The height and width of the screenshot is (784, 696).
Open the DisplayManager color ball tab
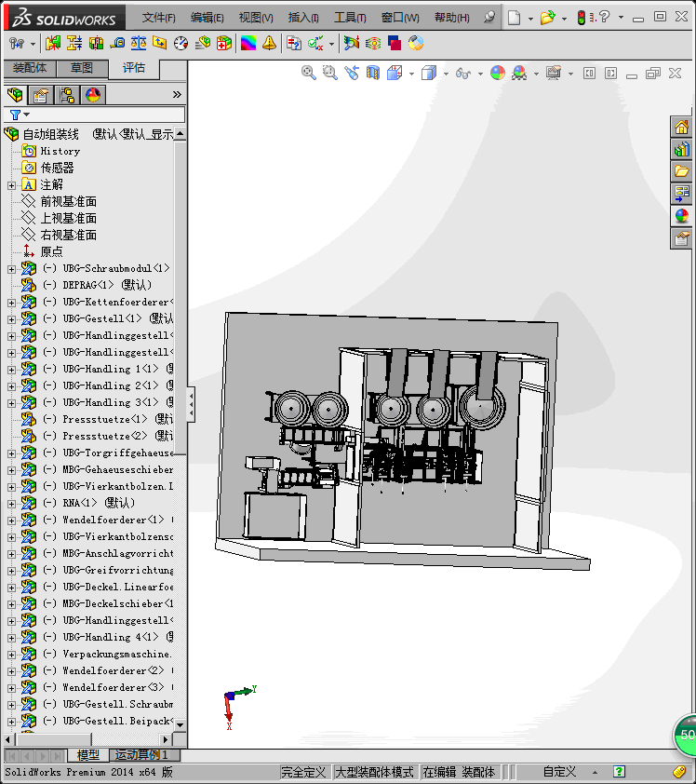[x=93, y=94]
